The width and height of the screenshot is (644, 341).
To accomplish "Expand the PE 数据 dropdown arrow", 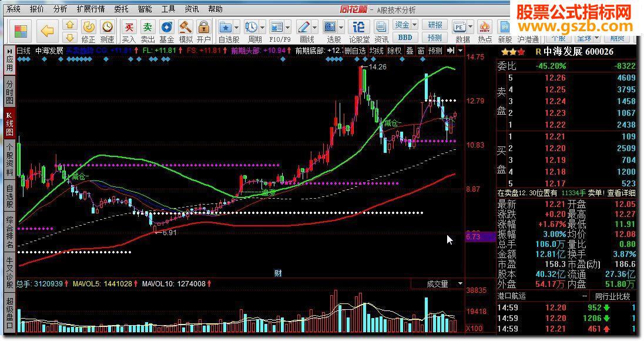I will click(470, 28).
